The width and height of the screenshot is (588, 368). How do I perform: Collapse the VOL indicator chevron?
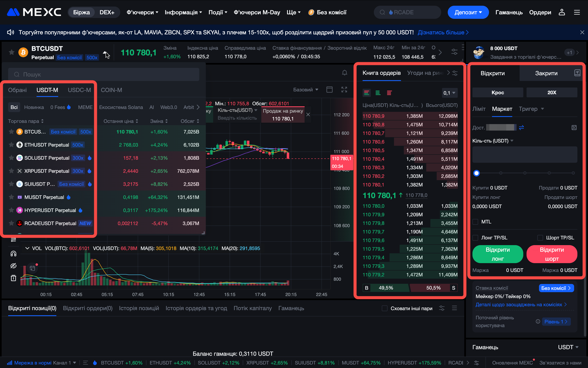pyautogui.click(x=27, y=248)
